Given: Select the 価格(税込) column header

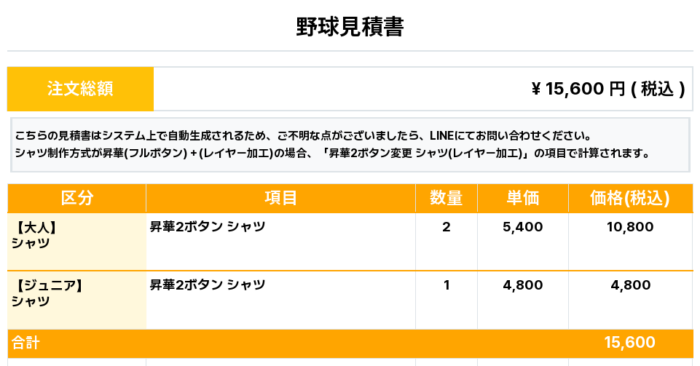Looking at the screenshot, I should tap(630, 198).
